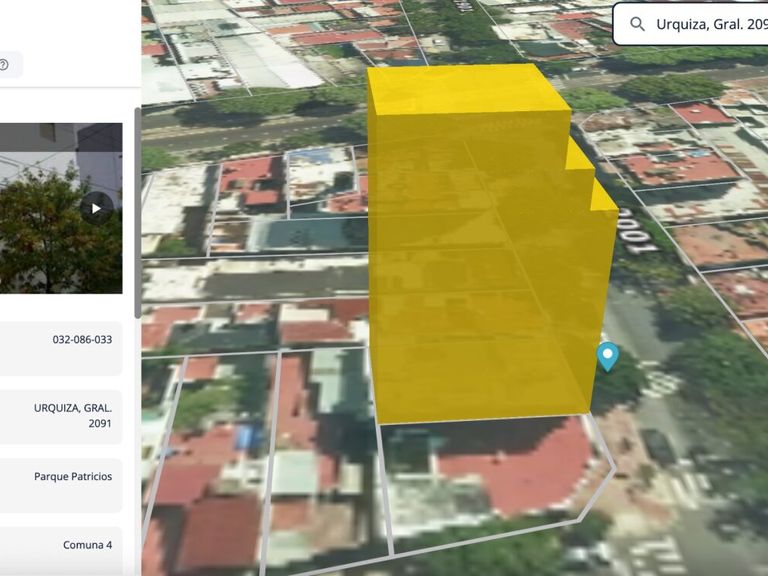Open the Comuna 4 entry
This screenshot has height=576, width=768.
(x=61, y=551)
